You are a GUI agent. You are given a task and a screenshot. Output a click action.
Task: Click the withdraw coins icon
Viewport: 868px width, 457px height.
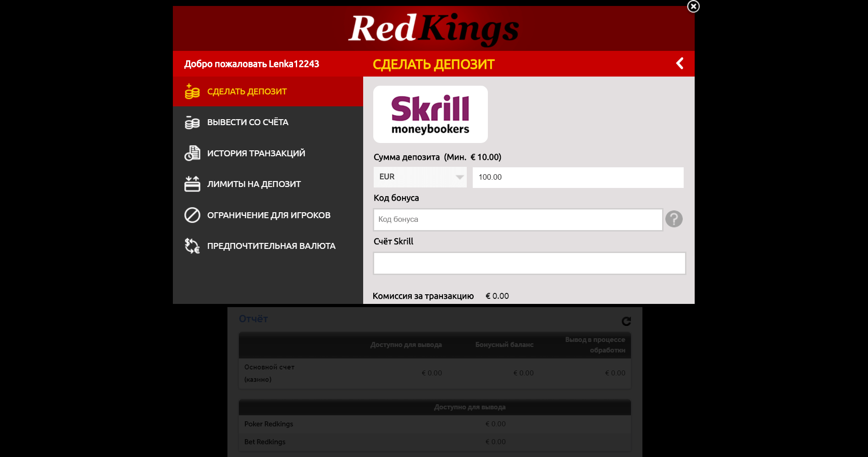[192, 122]
